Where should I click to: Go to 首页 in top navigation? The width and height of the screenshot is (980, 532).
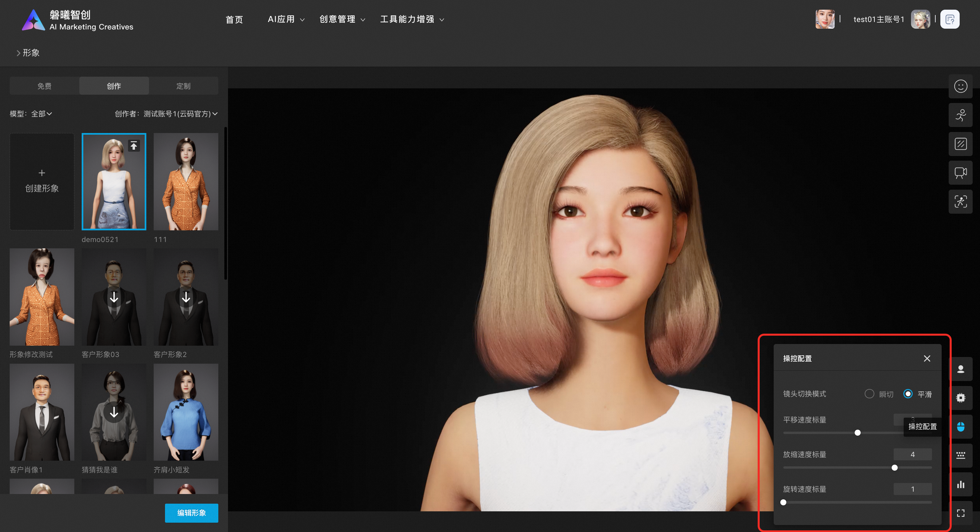click(x=234, y=19)
